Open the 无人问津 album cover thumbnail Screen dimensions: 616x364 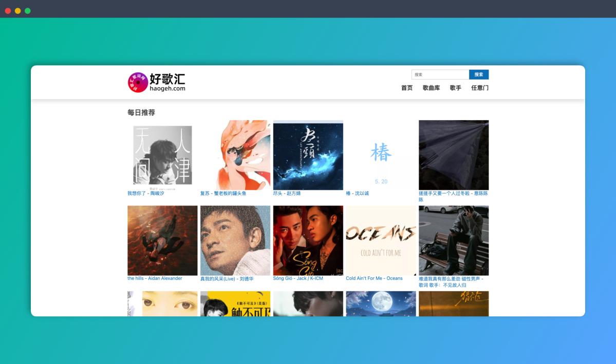162,155
